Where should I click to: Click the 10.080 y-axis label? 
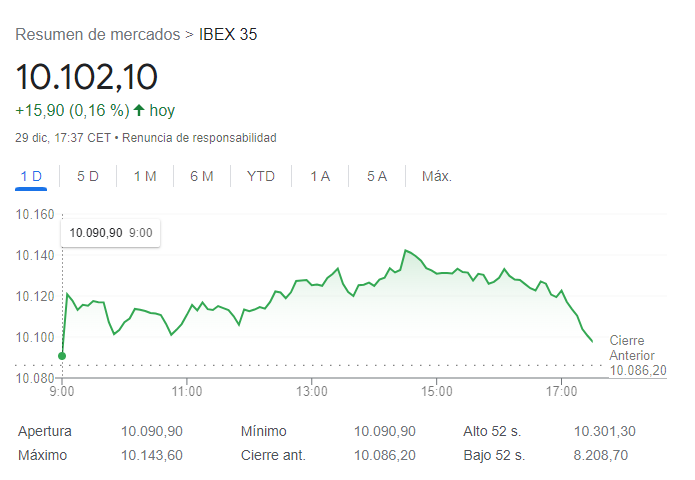[x=35, y=378]
